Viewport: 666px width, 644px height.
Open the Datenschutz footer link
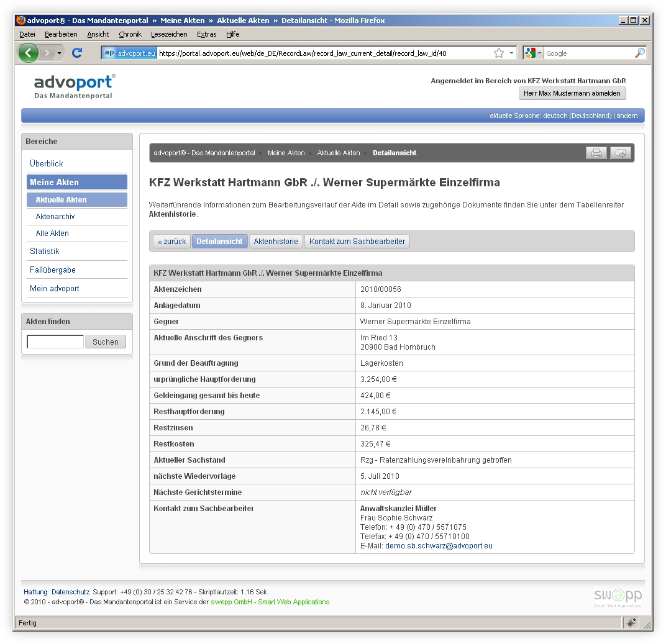pos(70,592)
